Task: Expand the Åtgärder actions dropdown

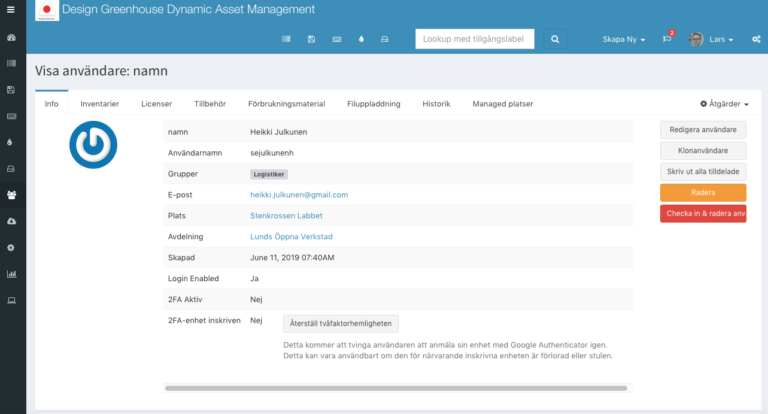Action: [x=724, y=104]
